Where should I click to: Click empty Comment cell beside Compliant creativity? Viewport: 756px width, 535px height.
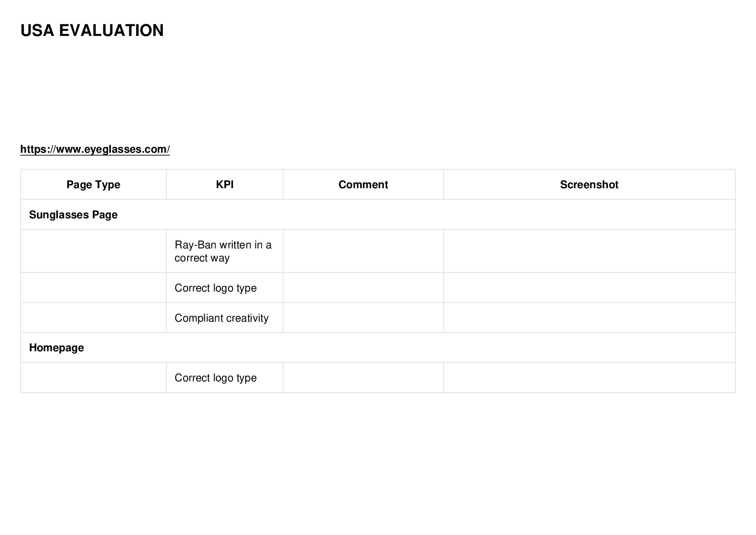pyautogui.click(x=363, y=318)
